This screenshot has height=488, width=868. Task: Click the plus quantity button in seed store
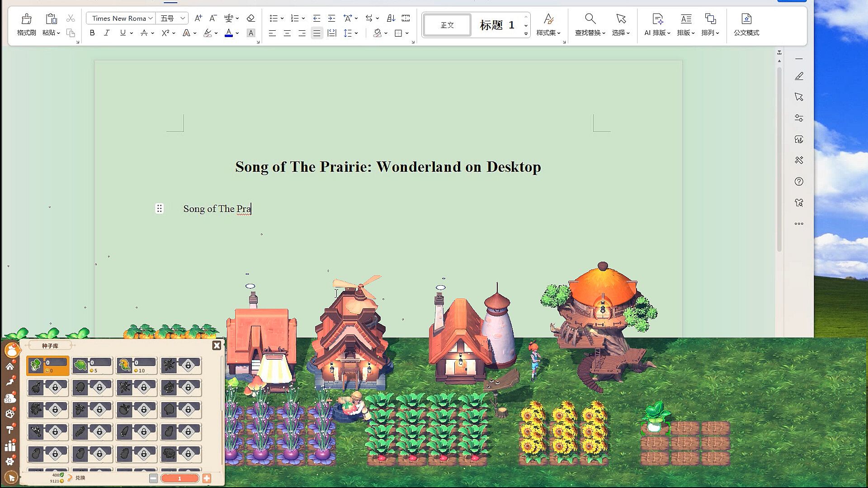click(207, 478)
